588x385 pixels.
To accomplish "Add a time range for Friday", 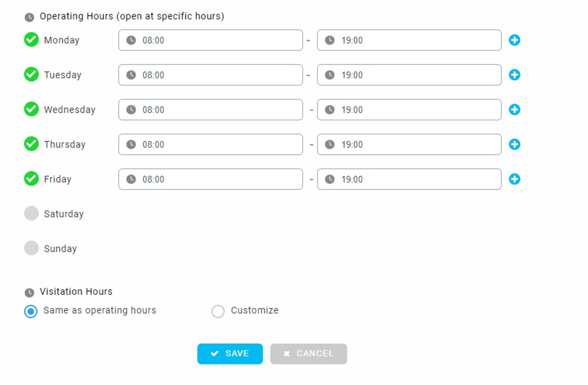I will (x=514, y=179).
